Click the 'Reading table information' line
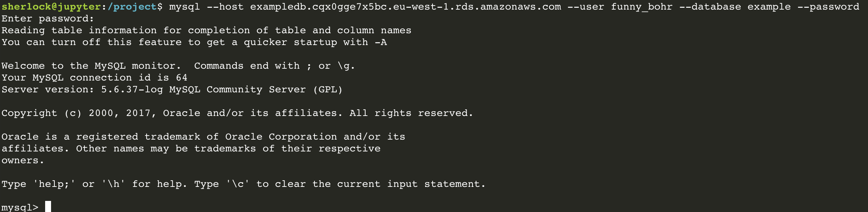The height and width of the screenshot is (212, 868). (x=206, y=30)
